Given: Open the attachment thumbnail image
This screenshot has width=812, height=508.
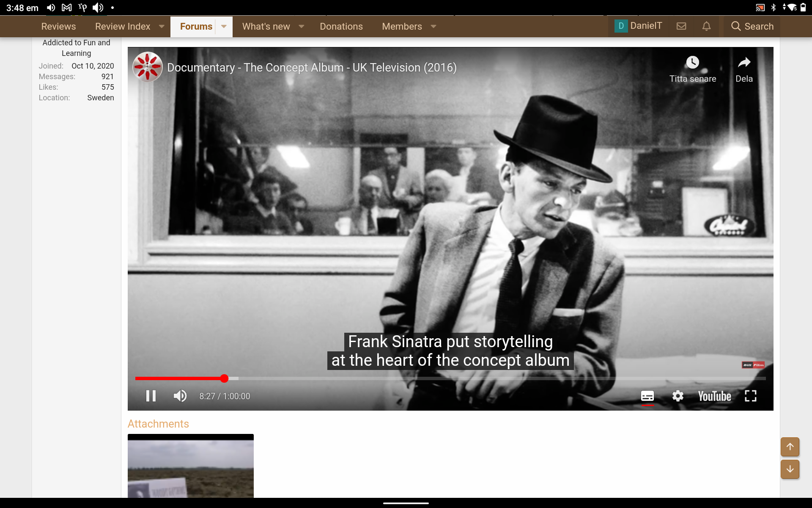Looking at the screenshot, I should (x=191, y=466).
